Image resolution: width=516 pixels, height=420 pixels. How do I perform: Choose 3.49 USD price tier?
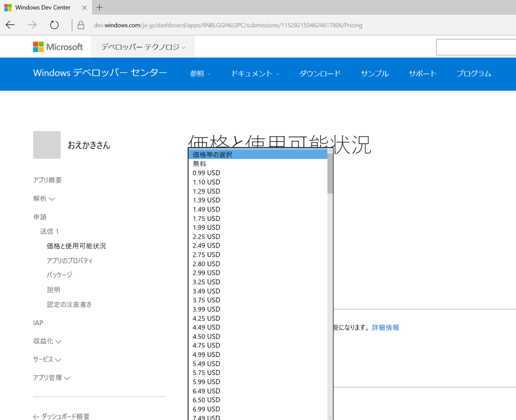click(x=258, y=291)
